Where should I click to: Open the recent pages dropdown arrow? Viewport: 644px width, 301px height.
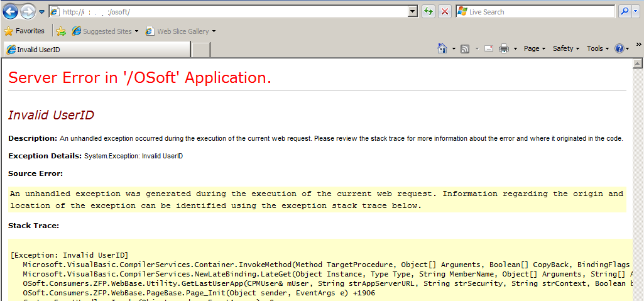[41, 12]
